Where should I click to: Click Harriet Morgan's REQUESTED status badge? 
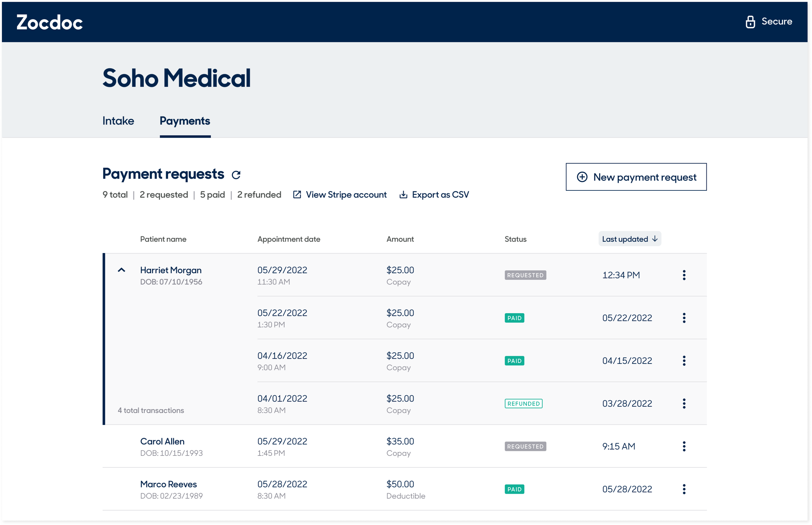(x=525, y=275)
